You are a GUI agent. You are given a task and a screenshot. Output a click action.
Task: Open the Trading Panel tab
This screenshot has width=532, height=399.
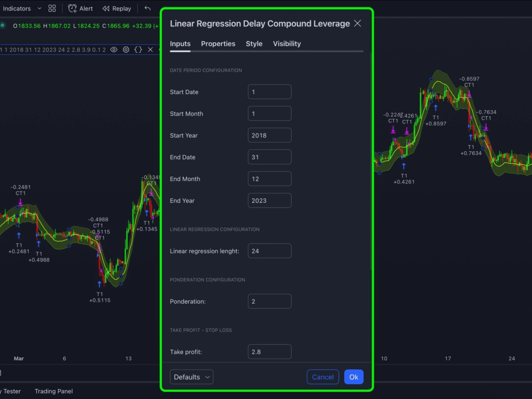point(53,391)
